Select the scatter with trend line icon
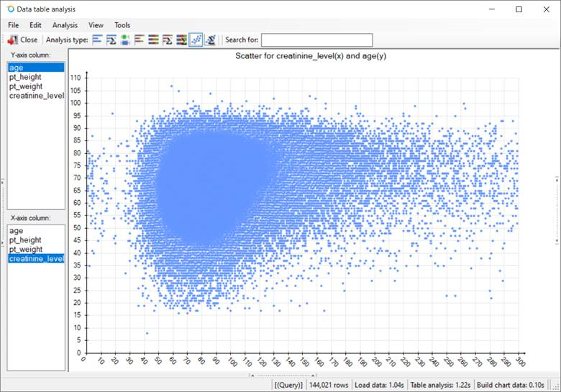Viewport: 561px width, 392px height. (210, 40)
